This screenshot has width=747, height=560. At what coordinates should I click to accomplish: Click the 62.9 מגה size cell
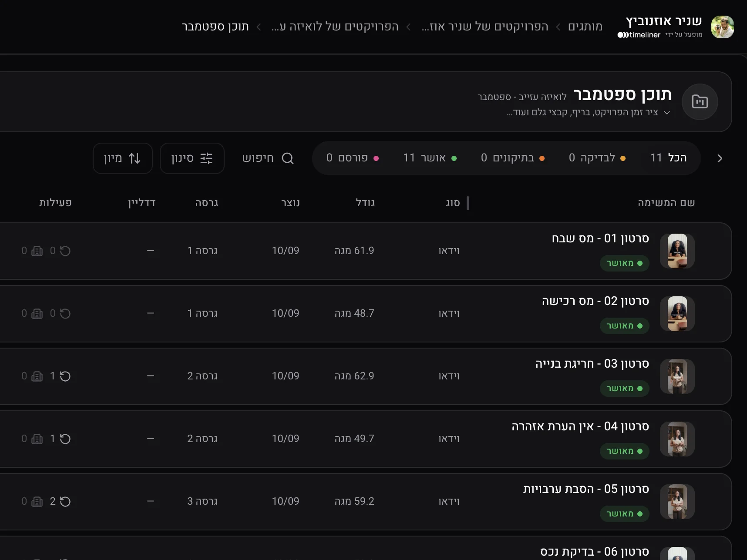click(x=354, y=376)
